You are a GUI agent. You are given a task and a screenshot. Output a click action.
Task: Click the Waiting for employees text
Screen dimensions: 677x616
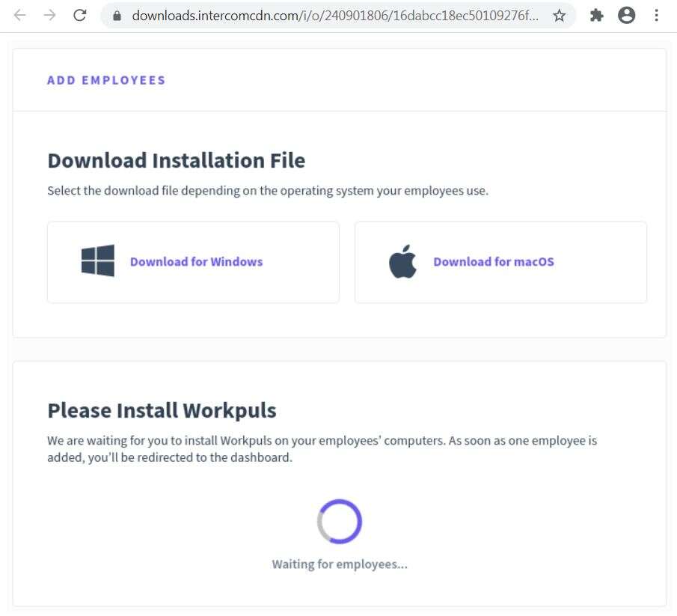click(339, 564)
